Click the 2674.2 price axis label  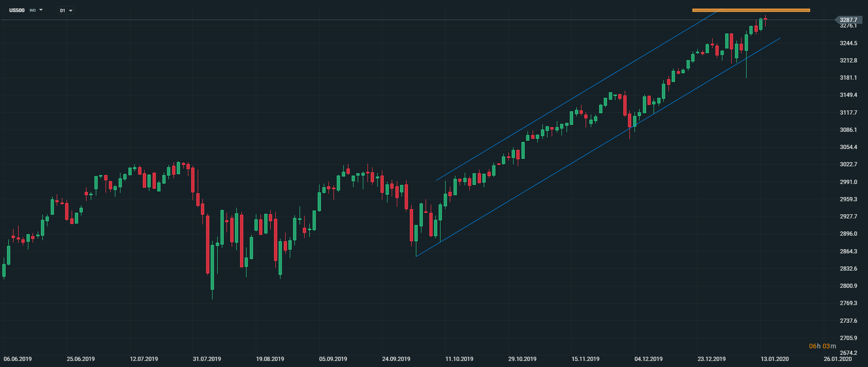point(848,353)
